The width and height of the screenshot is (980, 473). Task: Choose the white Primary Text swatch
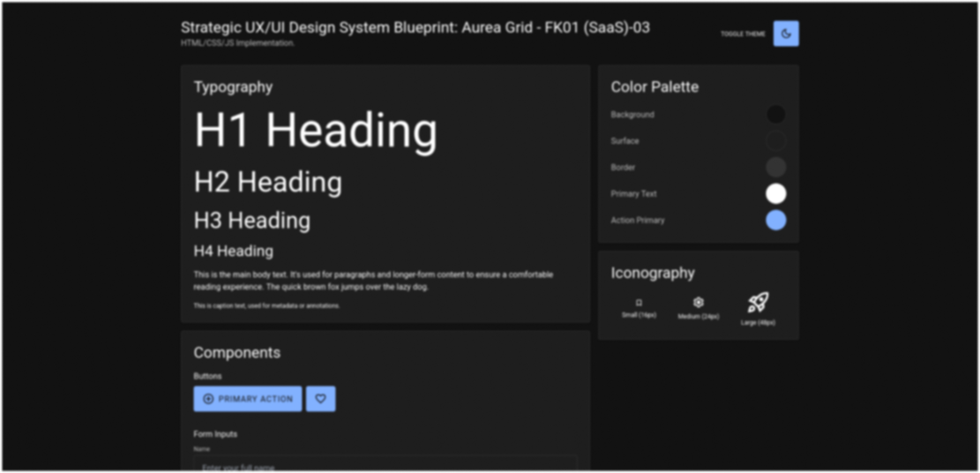point(775,194)
